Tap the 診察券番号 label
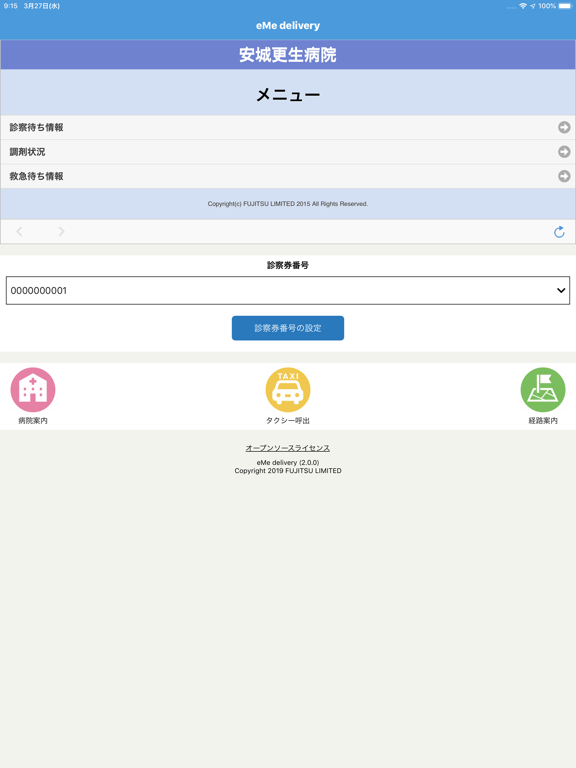 tap(288, 265)
